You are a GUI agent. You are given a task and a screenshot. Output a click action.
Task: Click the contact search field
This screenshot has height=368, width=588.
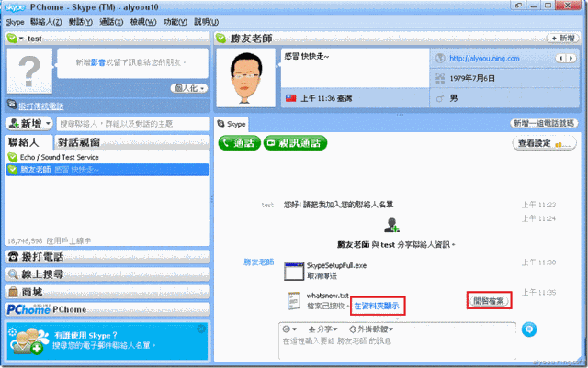click(x=133, y=124)
